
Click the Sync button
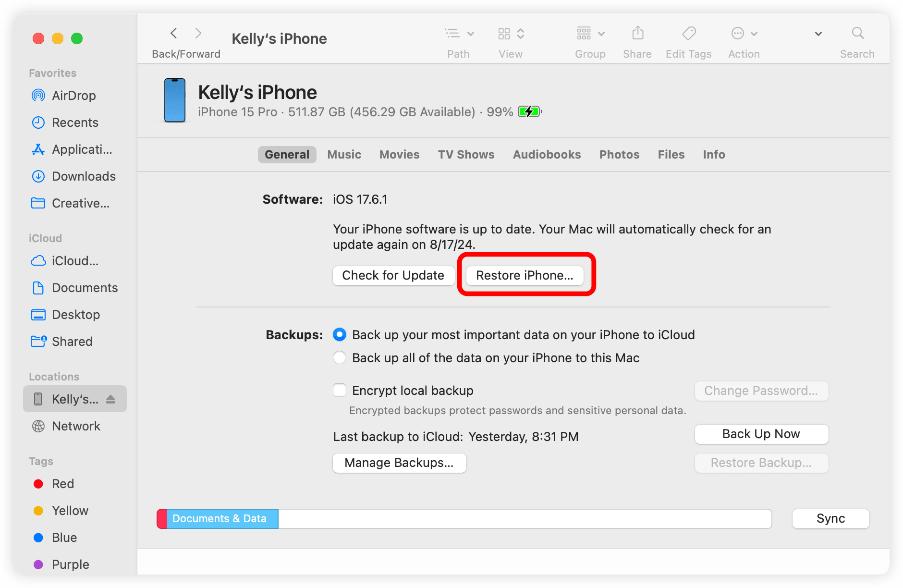tap(831, 518)
